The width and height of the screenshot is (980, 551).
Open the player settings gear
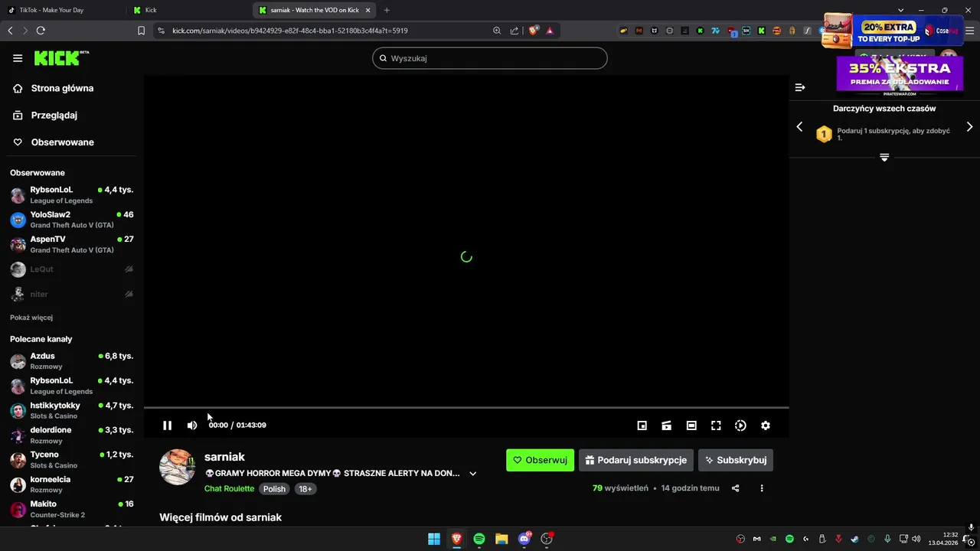tap(766, 425)
